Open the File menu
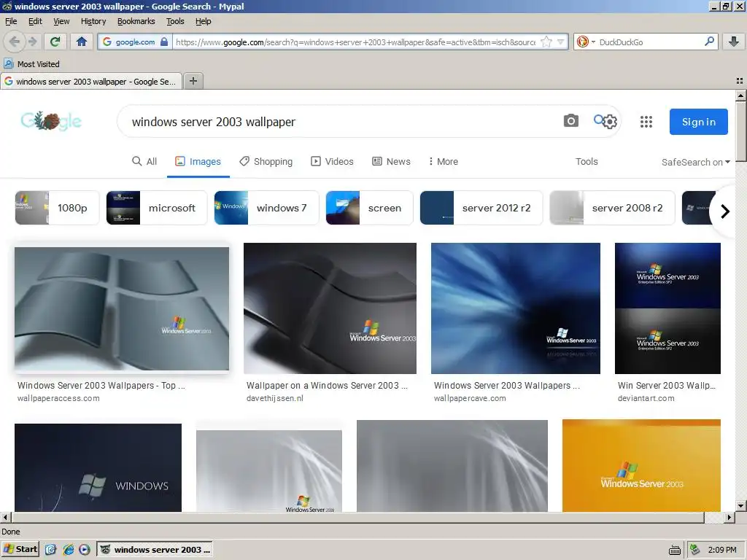Image resolution: width=747 pixels, height=560 pixels. [11, 21]
